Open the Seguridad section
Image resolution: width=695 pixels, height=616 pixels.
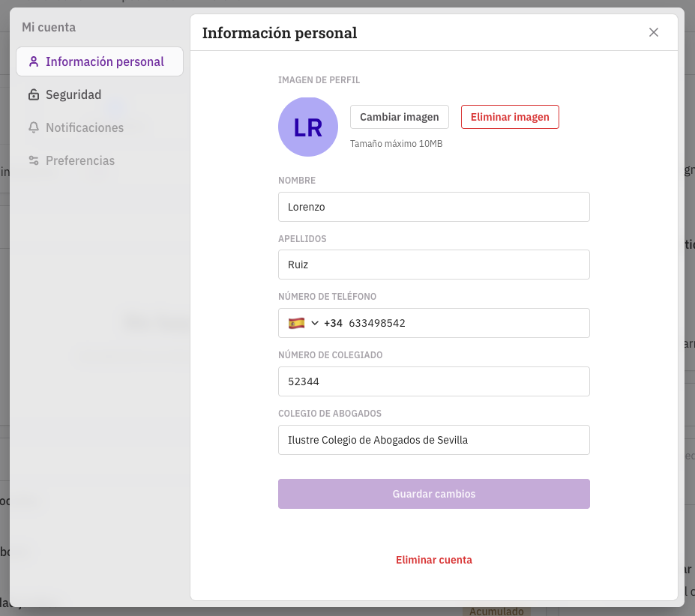[x=73, y=94]
